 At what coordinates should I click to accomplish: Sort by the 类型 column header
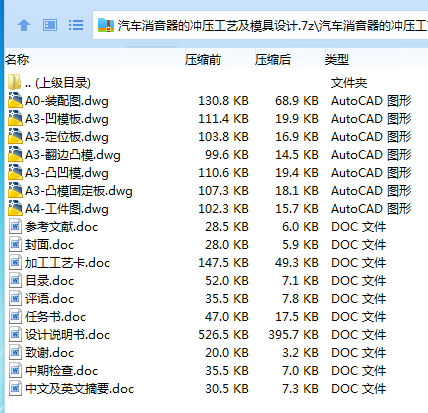coord(337,60)
